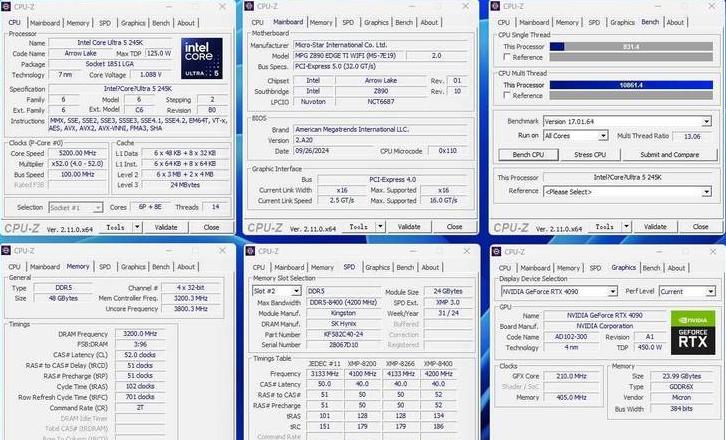Screen dimensions: 726x440
Task: Click the Name field Intel Core Ultra 5 245K
Action: 110,42
